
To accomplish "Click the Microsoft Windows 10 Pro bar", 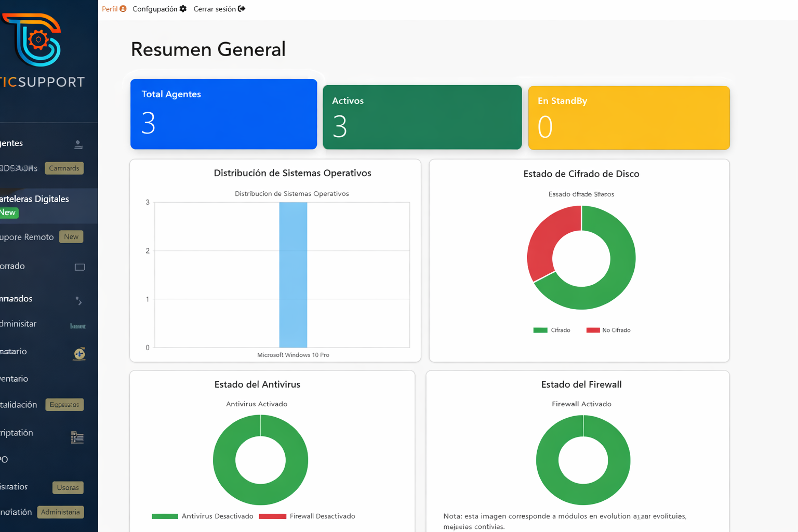I will [293, 275].
